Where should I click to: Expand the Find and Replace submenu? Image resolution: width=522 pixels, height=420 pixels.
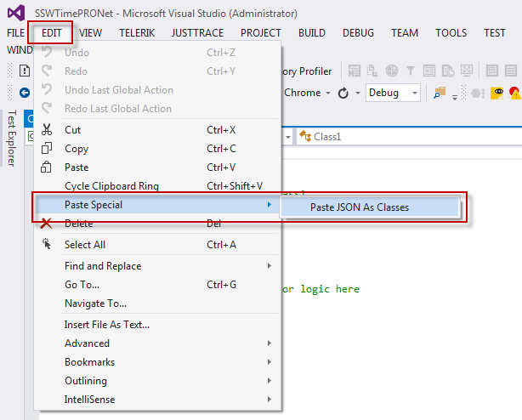[x=102, y=266]
